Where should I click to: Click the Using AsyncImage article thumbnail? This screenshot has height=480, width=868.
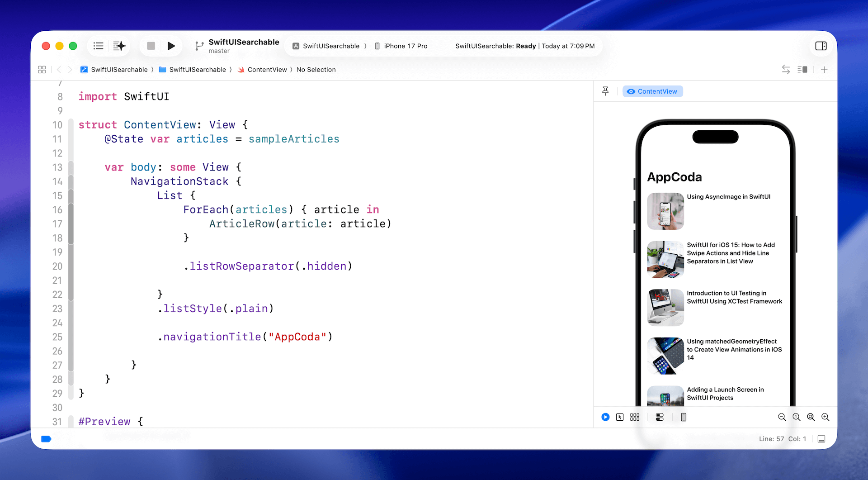point(665,211)
